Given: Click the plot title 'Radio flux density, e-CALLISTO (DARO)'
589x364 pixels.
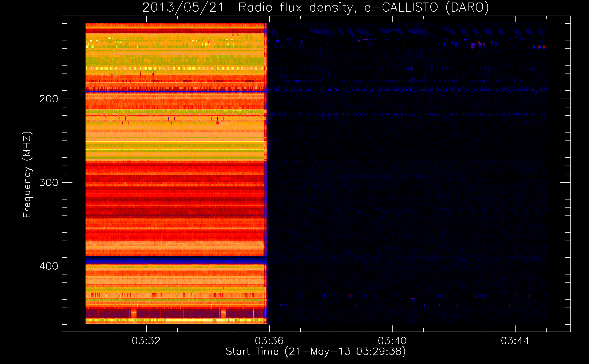Looking at the screenshot, I should tap(363, 8).
